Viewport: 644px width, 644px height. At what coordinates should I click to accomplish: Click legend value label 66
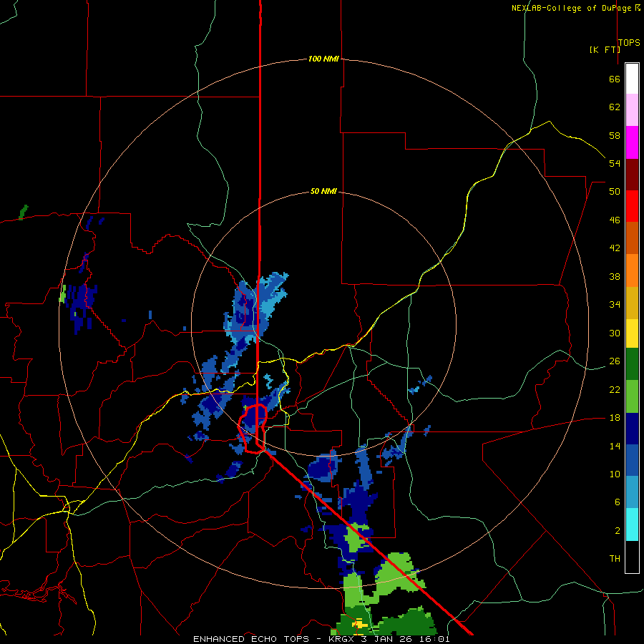[615, 79]
